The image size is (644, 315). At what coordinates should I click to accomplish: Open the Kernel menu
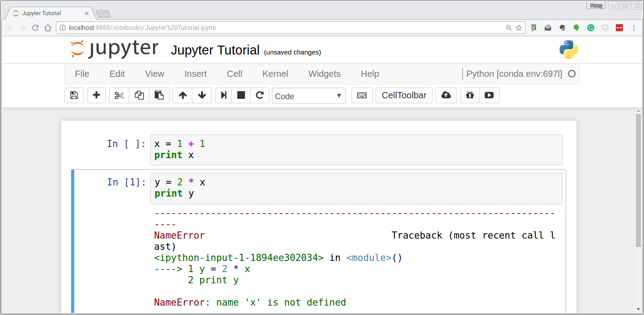[x=275, y=74]
